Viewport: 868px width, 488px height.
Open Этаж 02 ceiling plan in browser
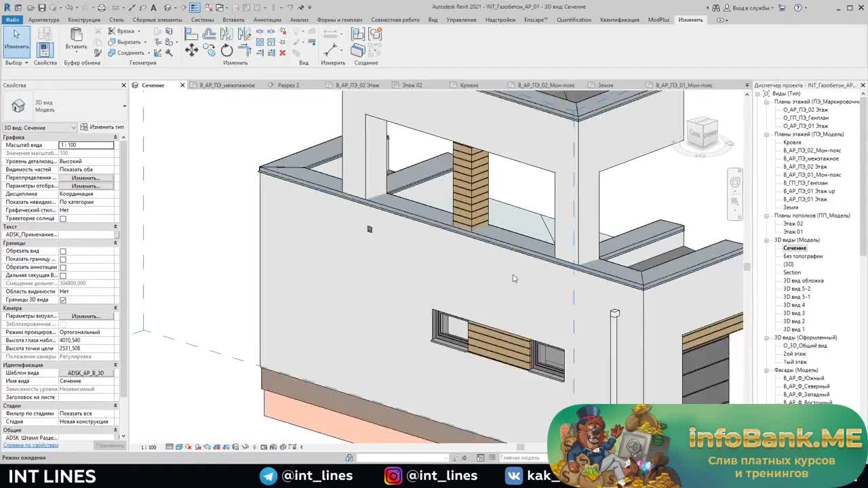(793, 224)
